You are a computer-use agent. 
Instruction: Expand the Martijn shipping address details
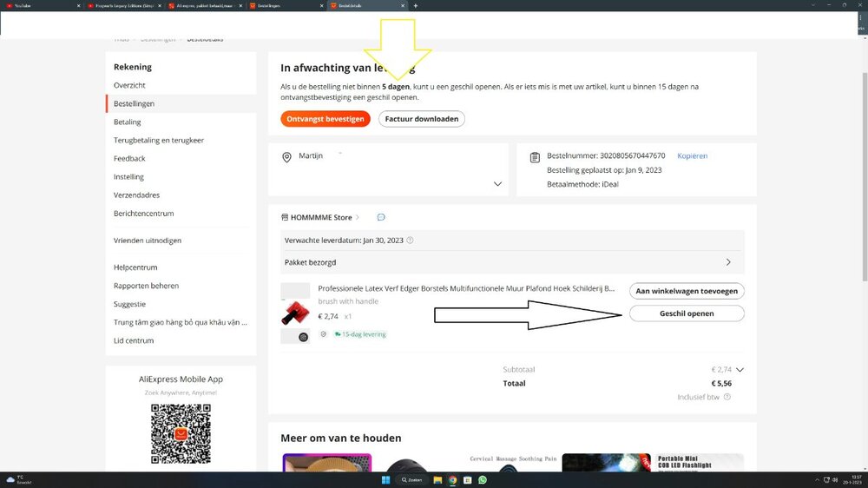(497, 184)
